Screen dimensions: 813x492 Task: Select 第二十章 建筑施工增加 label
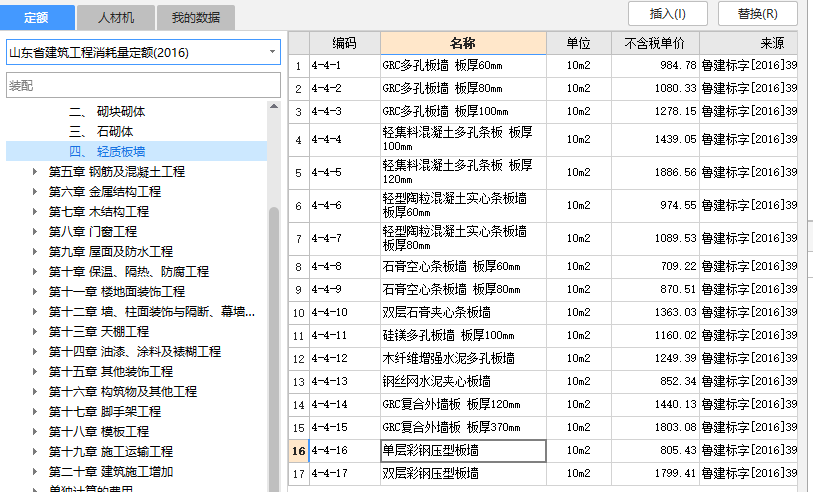pos(110,472)
